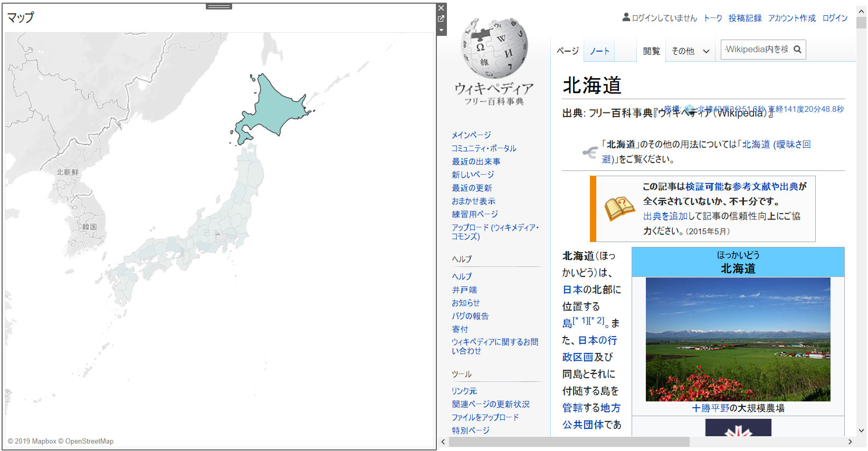This screenshot has width=868, height=451.
Task: Click the ログイン link
Action: pos(835,18)
